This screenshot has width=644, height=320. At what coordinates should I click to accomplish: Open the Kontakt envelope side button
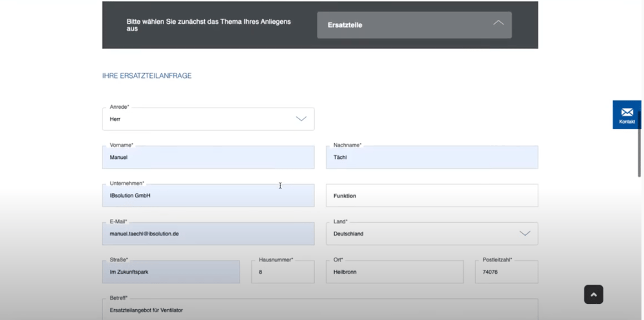pyautogui.click(x=627, y=115)
